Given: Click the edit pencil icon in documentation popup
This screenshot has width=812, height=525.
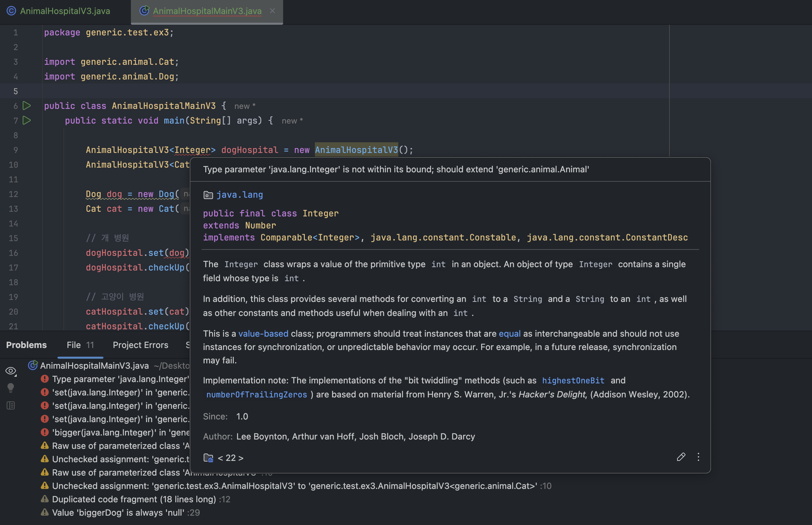Looking at the screenshot, I should pyautogui.click(x=680, y=457).
